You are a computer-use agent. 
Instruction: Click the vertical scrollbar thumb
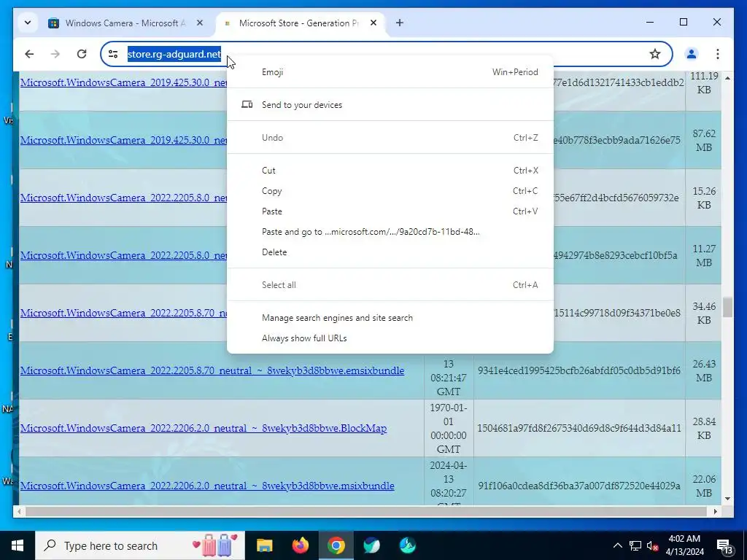pyautogui.click(x=727, y=307)
